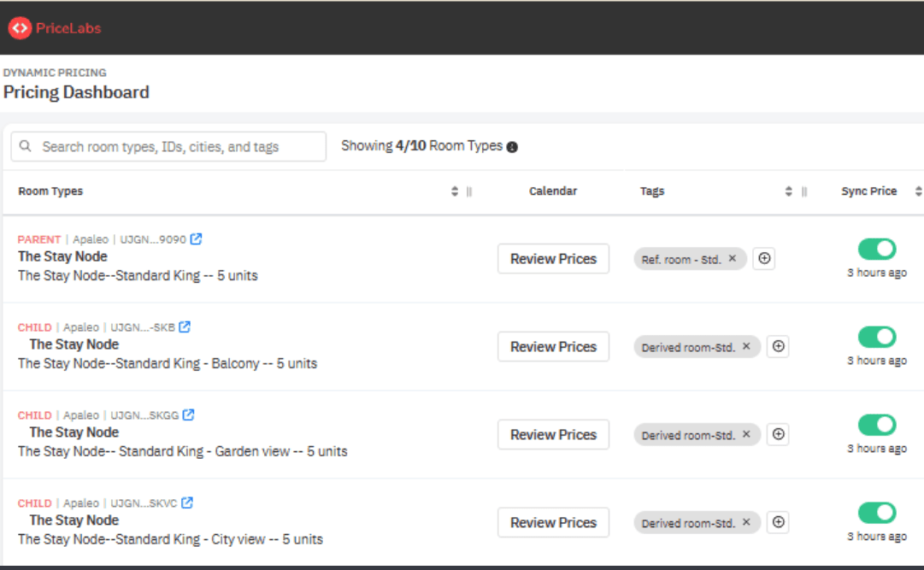Select the Dynamic Pricing label

(x=54, y=73)
